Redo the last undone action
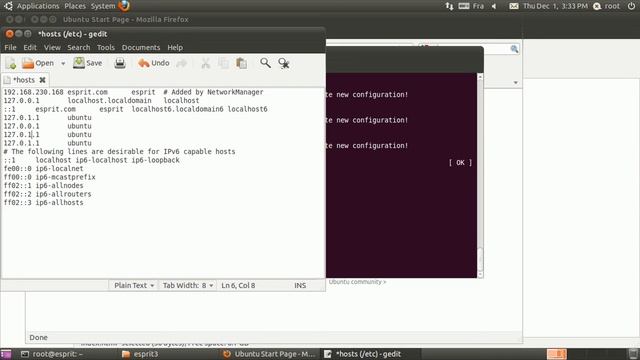 182,63
